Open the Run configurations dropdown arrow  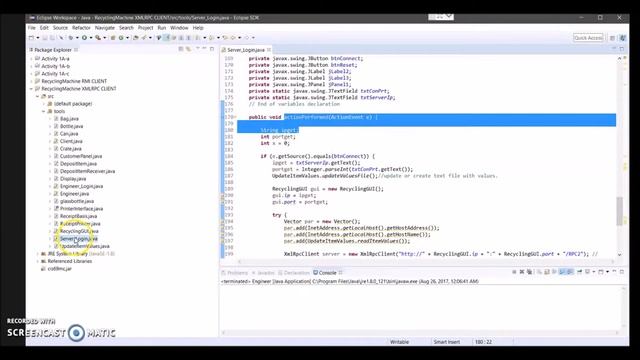click(91, 38)
